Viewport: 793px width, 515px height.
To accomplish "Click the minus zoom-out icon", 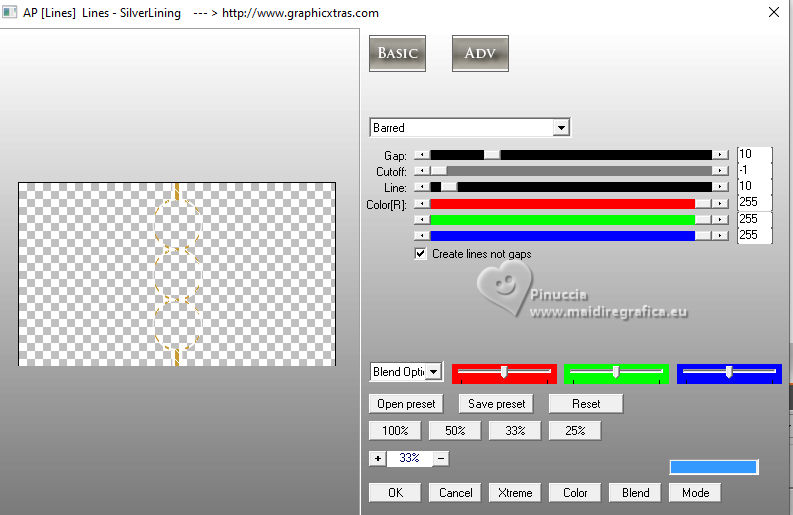I will pyautogui.click(x=441, y=458).
